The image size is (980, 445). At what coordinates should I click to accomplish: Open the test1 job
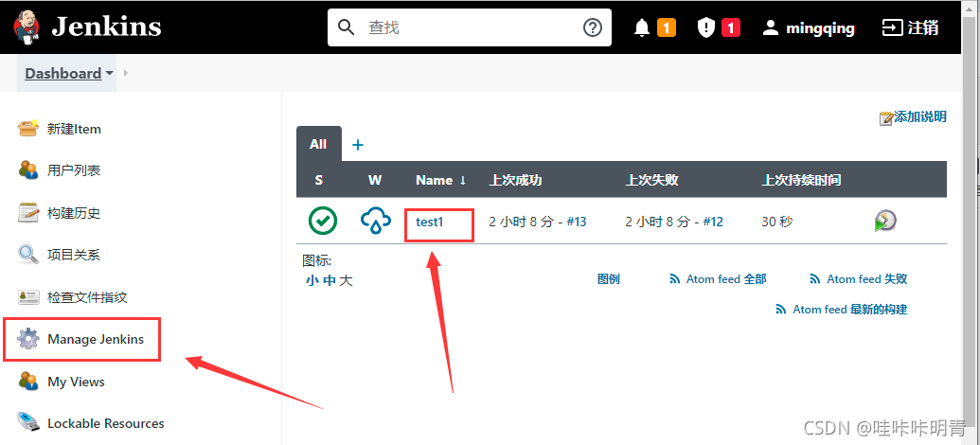point(429,222)
